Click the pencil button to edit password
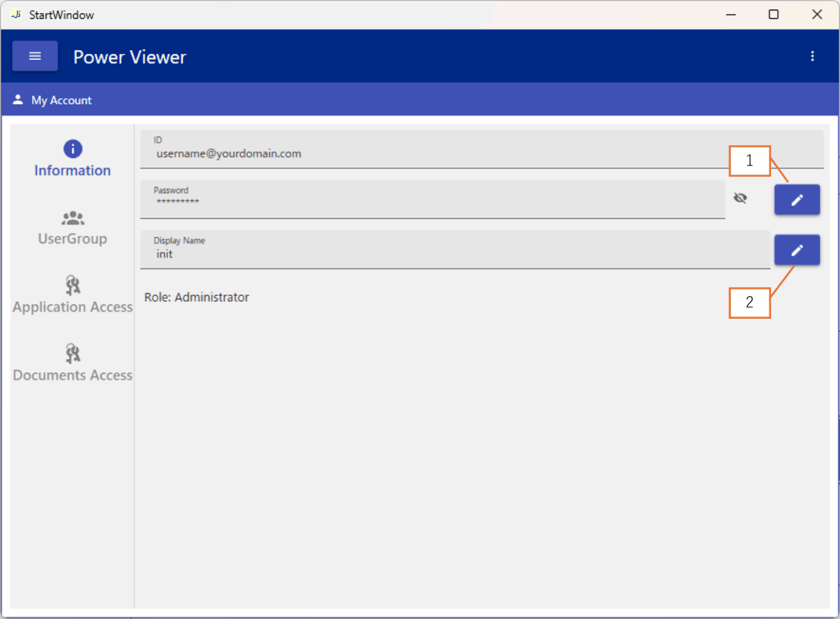 (797, 200)
